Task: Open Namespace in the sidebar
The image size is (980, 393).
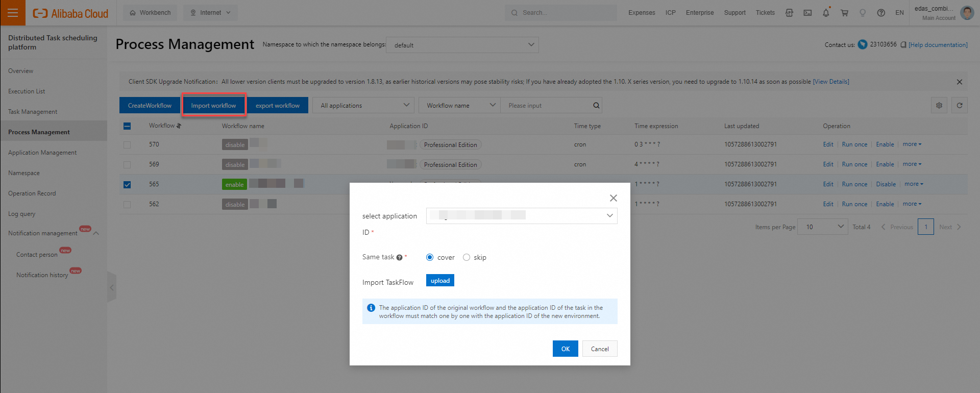Action: (x=24, y=173)
